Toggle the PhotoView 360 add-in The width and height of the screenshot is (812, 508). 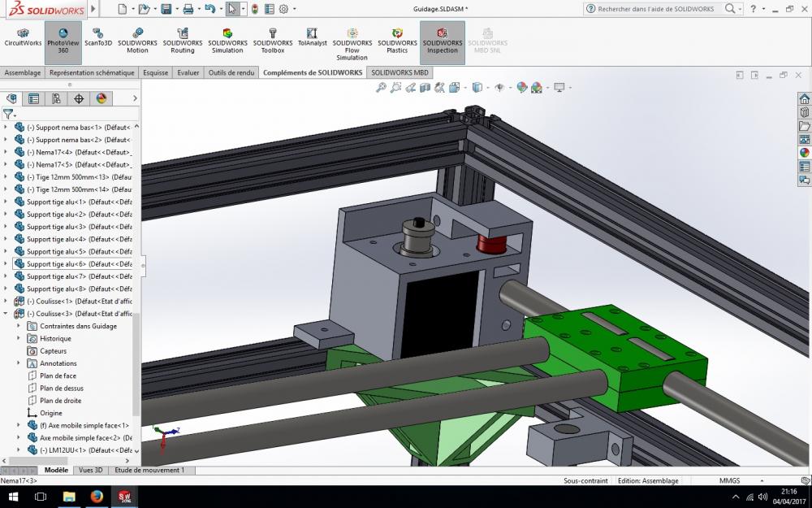coord(63,41)
